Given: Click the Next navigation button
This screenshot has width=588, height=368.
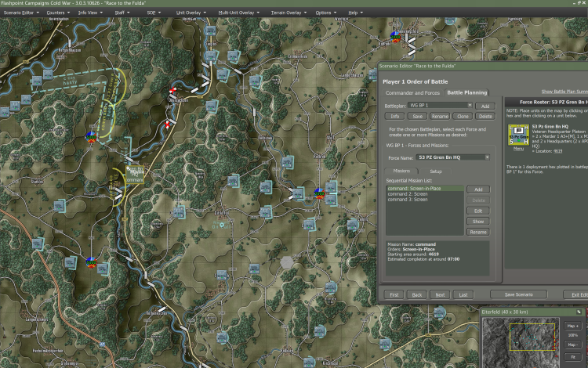Looking at the screenshot, I should tap(440, 294).
